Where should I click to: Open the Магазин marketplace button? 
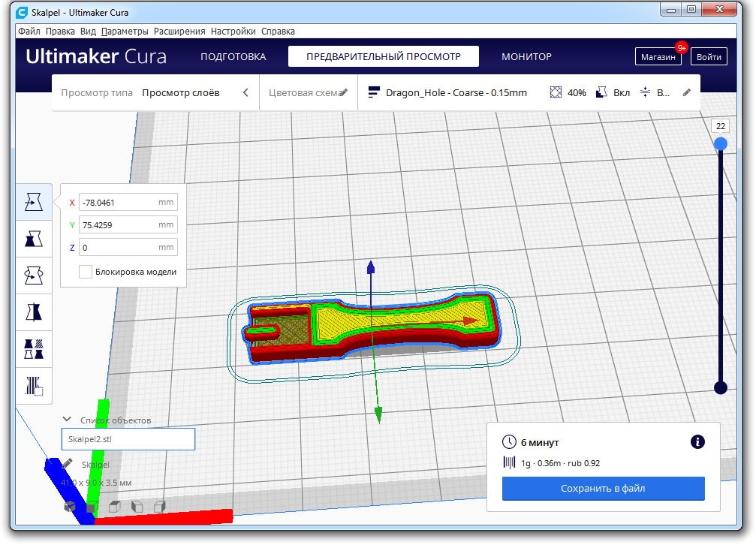[658, 56]
